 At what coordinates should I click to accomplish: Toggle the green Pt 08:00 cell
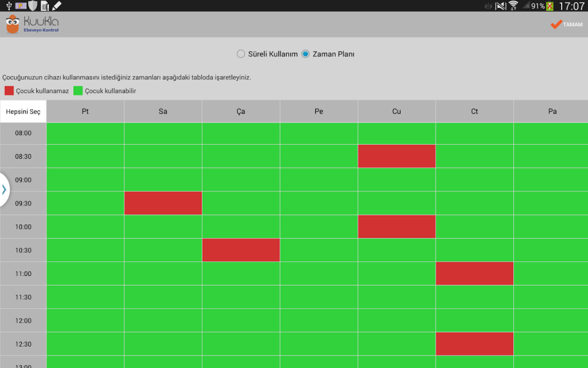coord(85,134)
